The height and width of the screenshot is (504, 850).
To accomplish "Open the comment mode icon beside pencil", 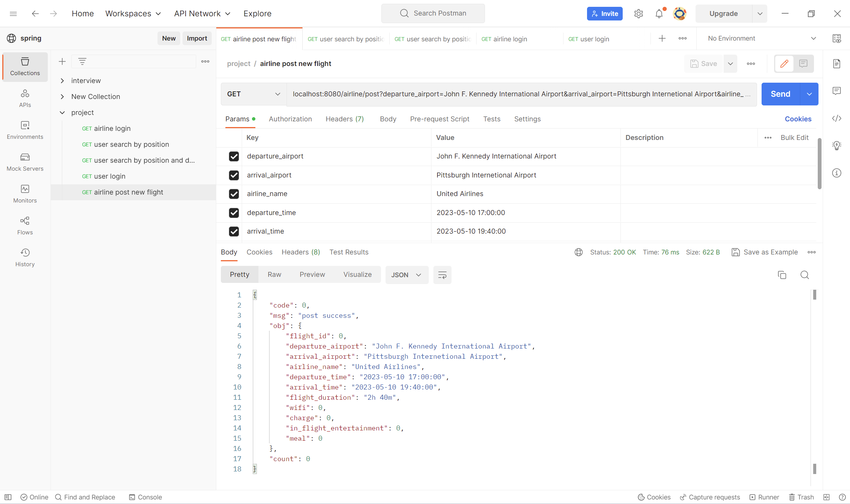I will pos(803,64).
